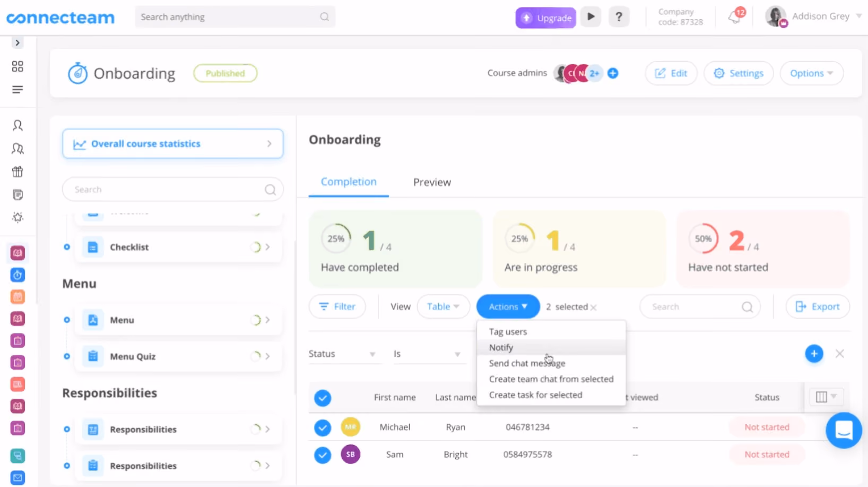The width and height of the screenshot is (868, 487).
Task: Add another filter with plus button
Action: pyautogui.click(x=814, y=354)
